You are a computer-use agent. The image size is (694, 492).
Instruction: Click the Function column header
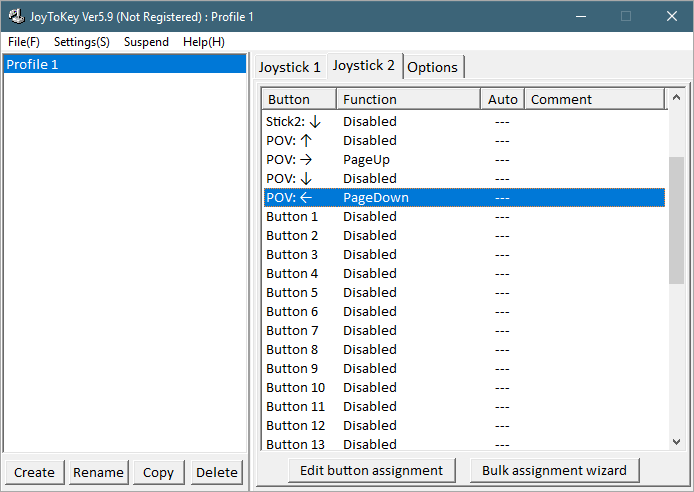408,99
